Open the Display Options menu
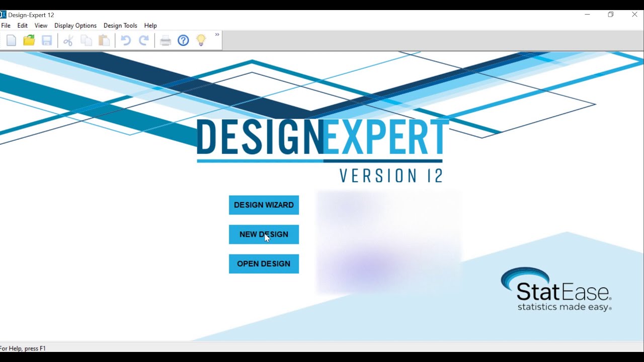Screen dimensions: 644x362 75,26
